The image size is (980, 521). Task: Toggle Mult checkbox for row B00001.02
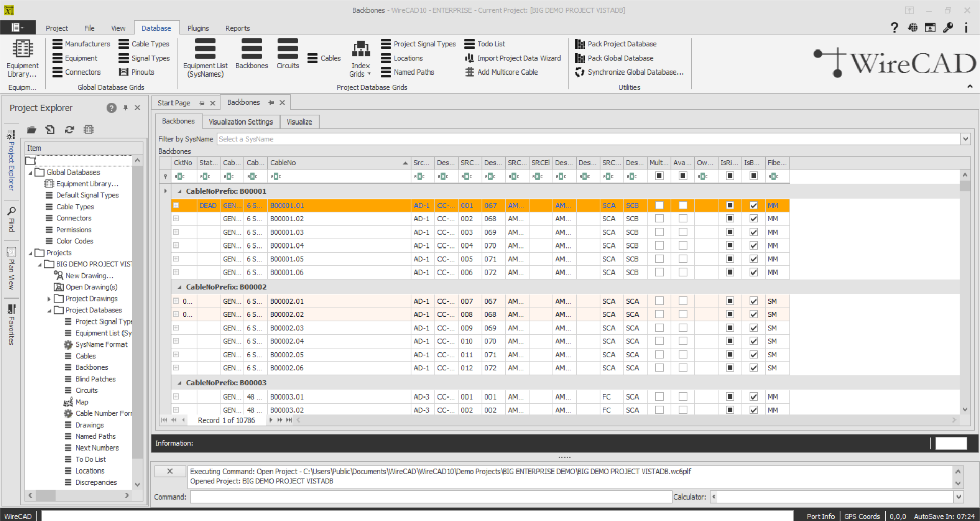(659, 218)
